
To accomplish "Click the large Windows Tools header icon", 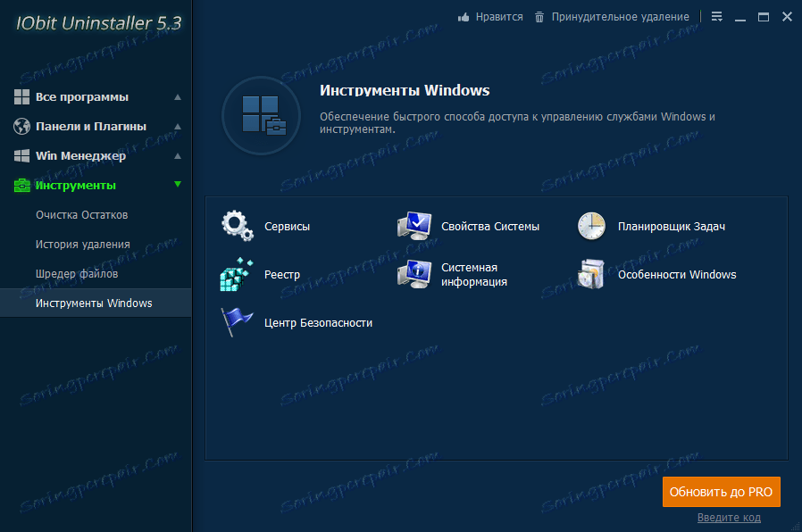I will [x=262, y=115].
